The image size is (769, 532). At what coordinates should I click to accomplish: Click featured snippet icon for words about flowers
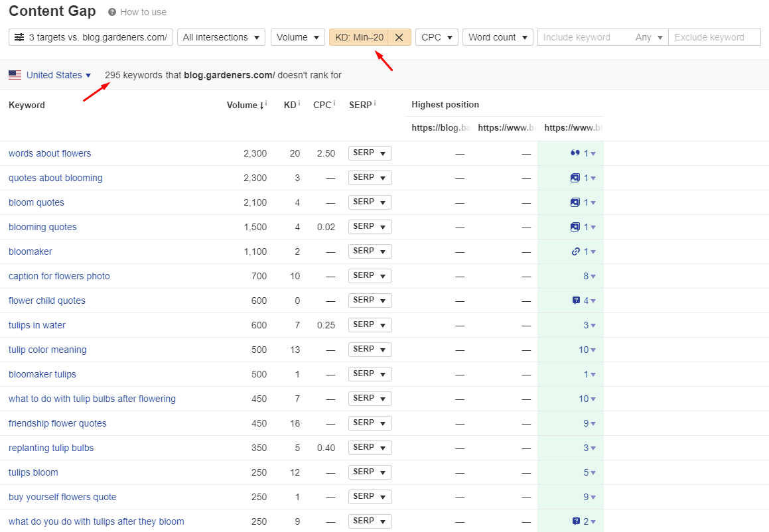coord(575,153)
